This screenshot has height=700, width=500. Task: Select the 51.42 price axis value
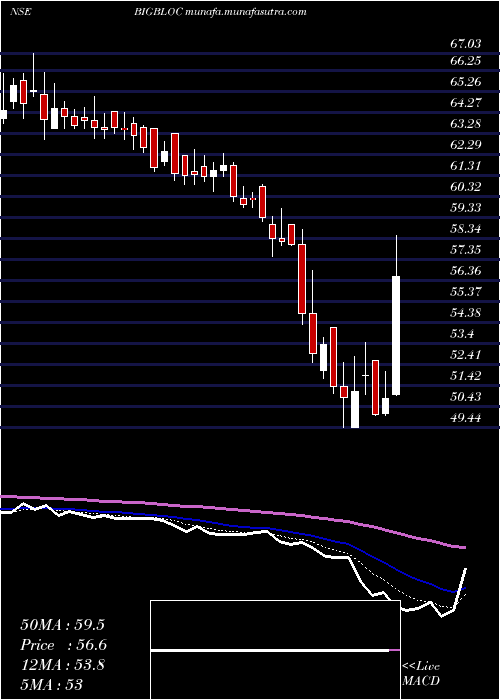click(x=466, y=375)
